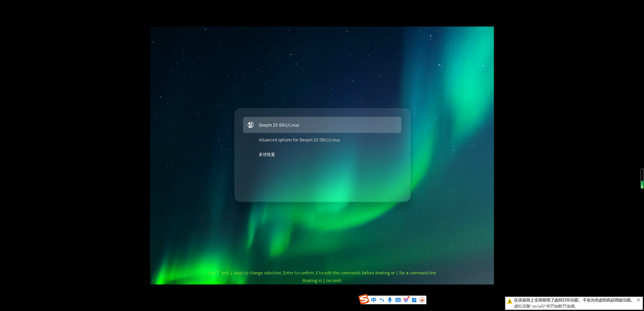Select the Deepin 23 GNU/Linux boot entry
This screenshot has height=311, width=644.
click(x=322, y=125)
